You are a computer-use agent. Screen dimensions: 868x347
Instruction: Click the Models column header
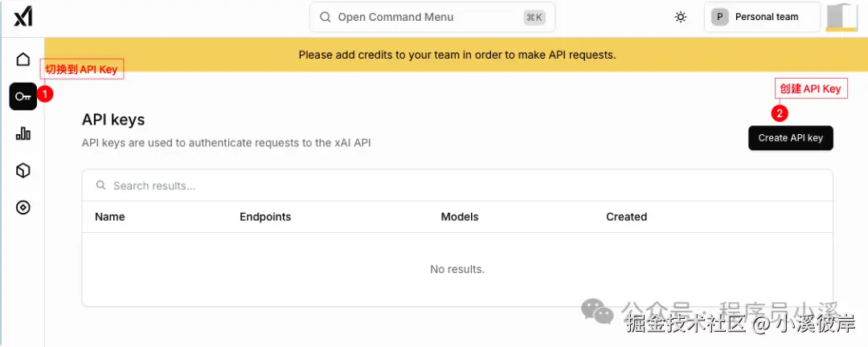[x=460, y=217]
